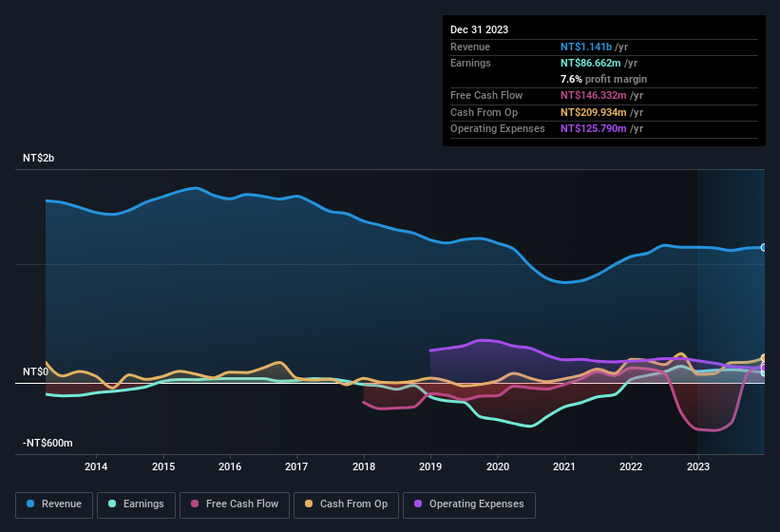The image size is (780, 532).
Task: Click the NT$2b y-axis label
Action: tap(38, 158)
